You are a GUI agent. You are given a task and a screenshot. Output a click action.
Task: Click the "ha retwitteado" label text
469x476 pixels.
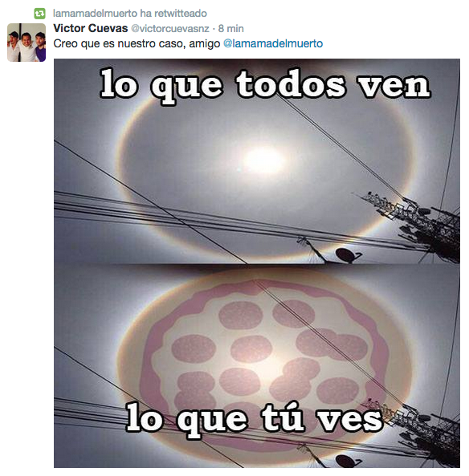coord(173,14)
